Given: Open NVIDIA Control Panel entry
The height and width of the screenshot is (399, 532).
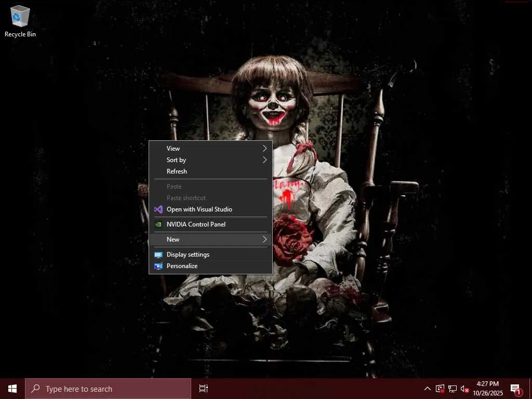Looking at the screenshot, I should pyautogui.click(x=210, y=224).
